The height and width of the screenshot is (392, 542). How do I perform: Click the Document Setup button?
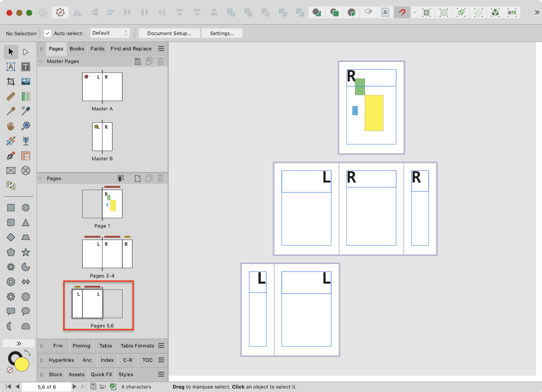point(169,33)
